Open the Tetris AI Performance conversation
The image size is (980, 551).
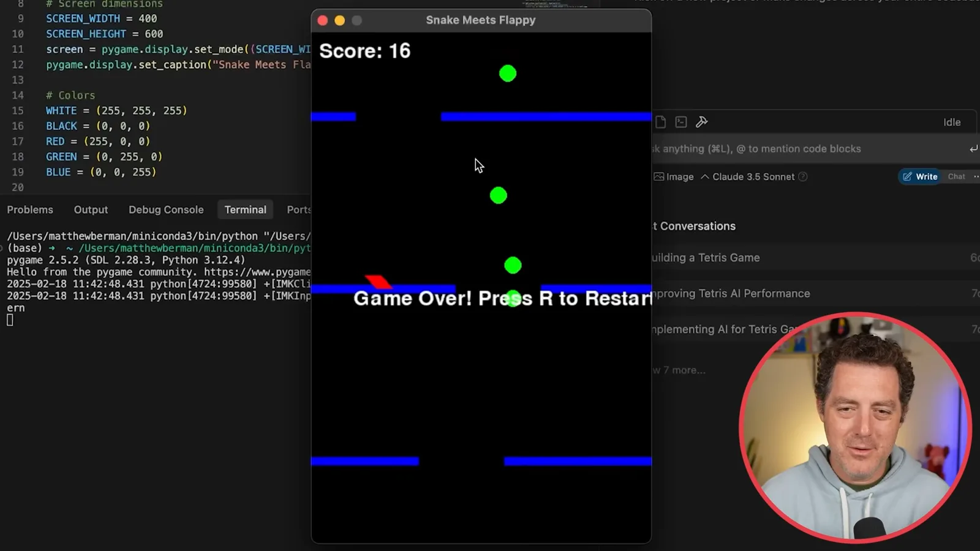click(815, 294)
